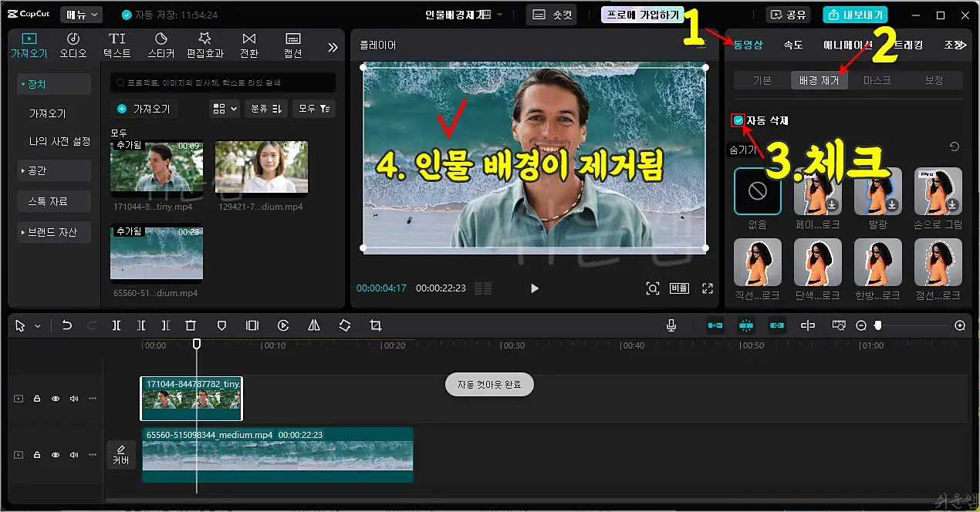Switch to the 편집효과 tab

[204, 45]
